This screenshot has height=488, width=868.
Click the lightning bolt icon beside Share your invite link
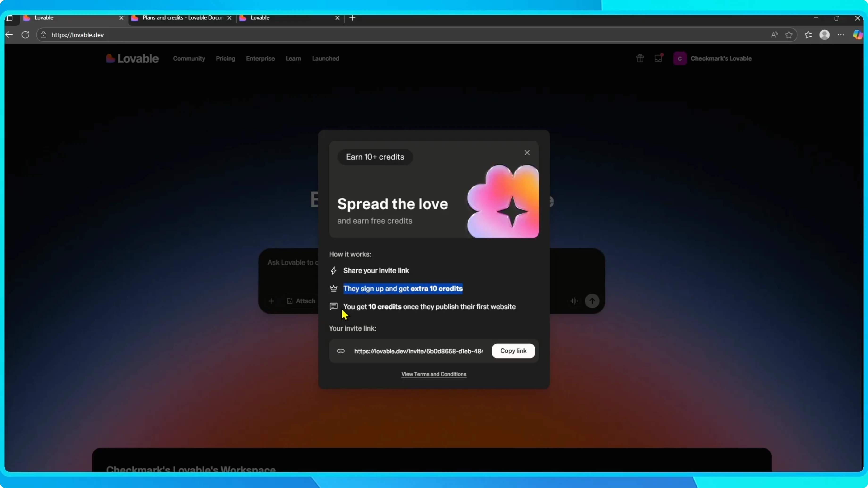pos(333,270)
